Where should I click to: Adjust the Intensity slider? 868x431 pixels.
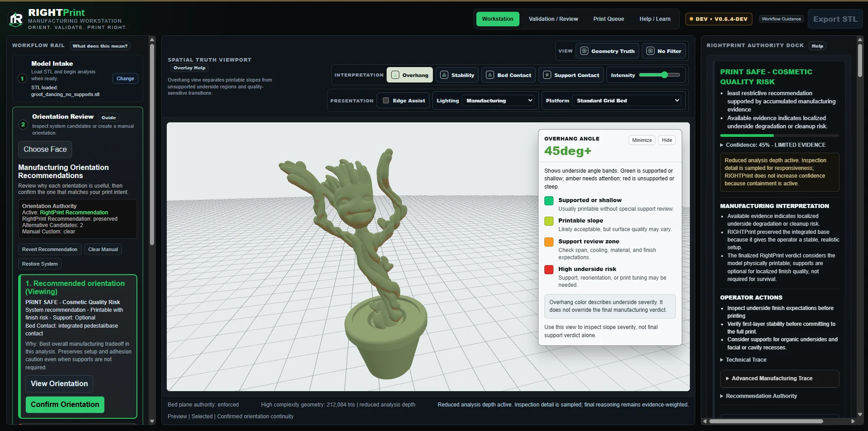coord(659,75)
